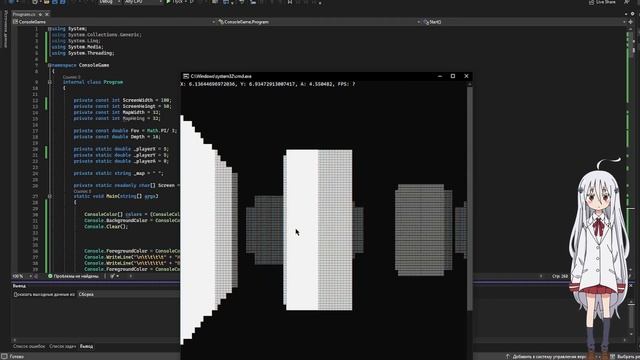Viewport: 640px width, 360px height.
Task: Click the split editor icon at top right
Action: coord(631,22)
